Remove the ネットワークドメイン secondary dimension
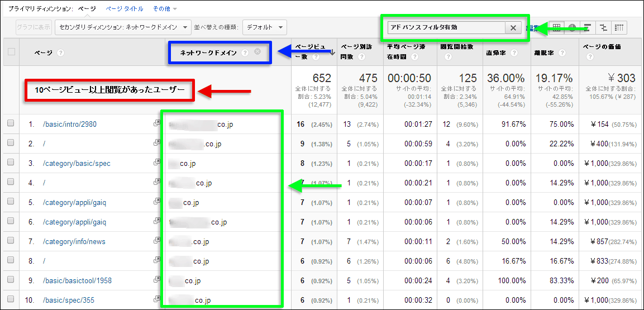644x310 pixels. (257, 51)
